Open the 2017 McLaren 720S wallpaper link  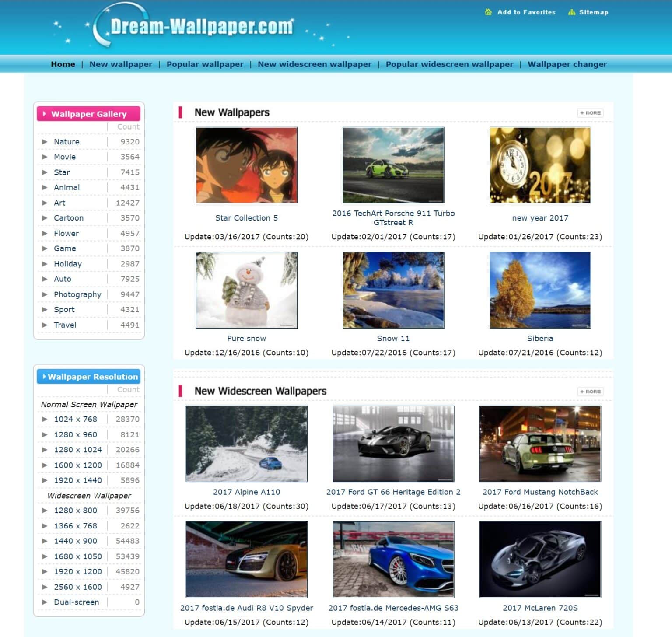(540, 608)
